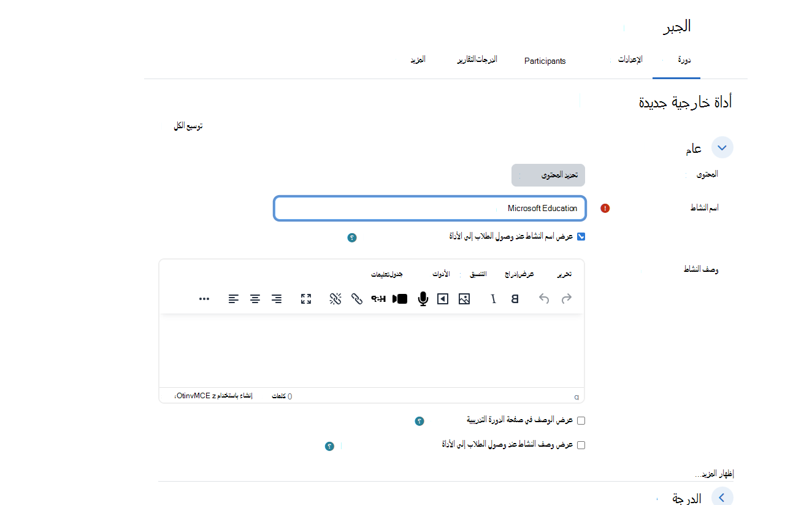The image size is (812, 505).
Task: Start audio recording with the microphone icon
Action: (423, 299)
